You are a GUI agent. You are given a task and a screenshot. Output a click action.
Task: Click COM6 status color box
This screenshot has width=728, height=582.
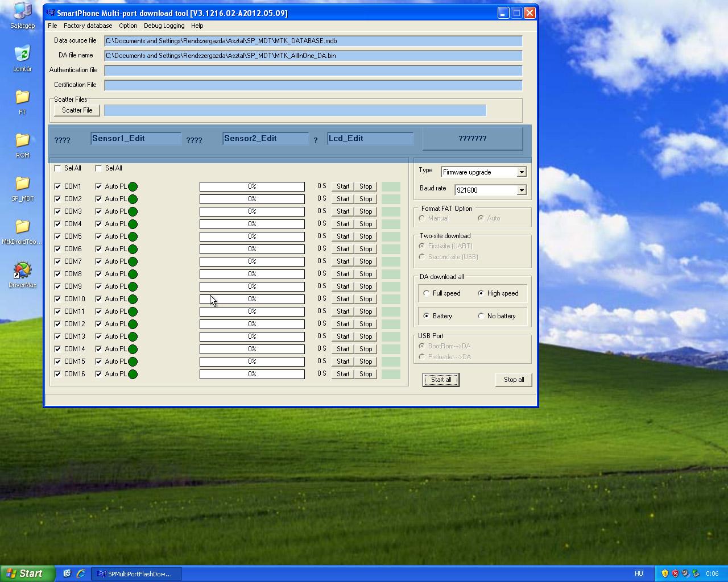[x=391, y=249]
